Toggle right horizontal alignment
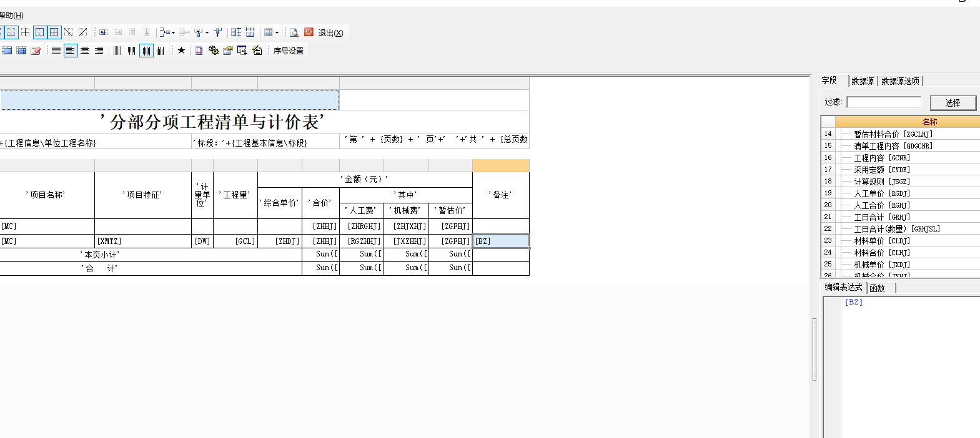 coord(99,51)
